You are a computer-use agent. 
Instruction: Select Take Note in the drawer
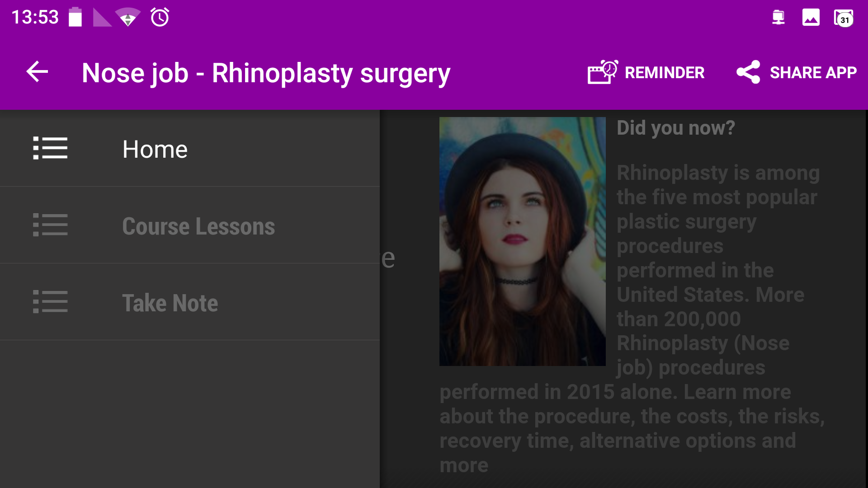170,303
